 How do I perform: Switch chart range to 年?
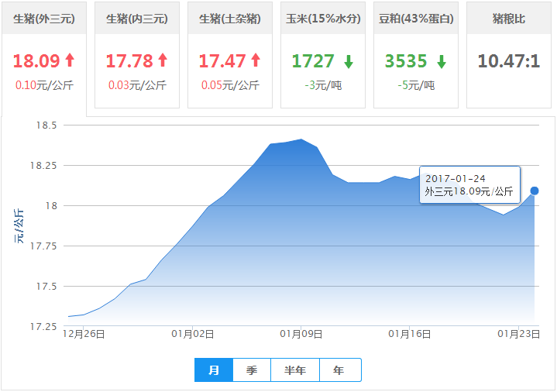click(x=340, y=370)
